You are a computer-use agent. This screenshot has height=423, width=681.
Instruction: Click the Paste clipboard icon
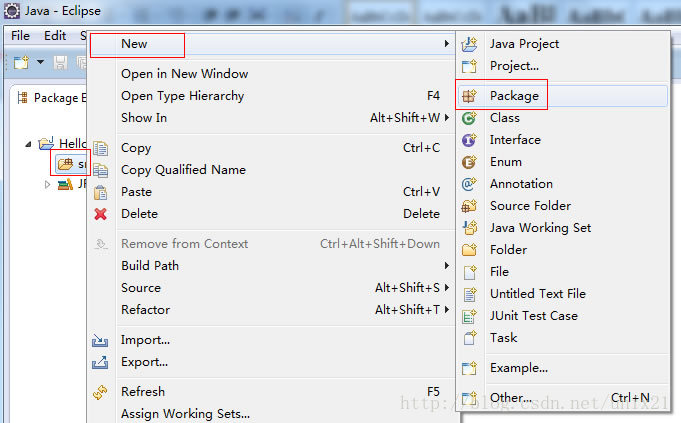click(100, 192)
